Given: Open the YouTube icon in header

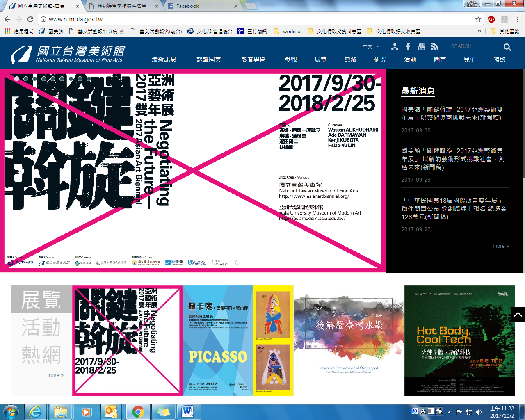Looking at the screenshot, I should click(421, 46).
